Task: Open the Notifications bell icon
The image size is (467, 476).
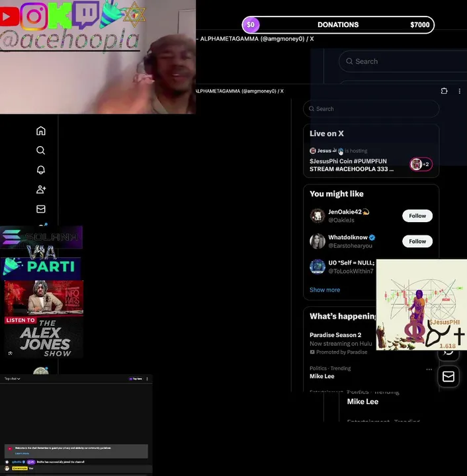Action: [x=41, y=170]
